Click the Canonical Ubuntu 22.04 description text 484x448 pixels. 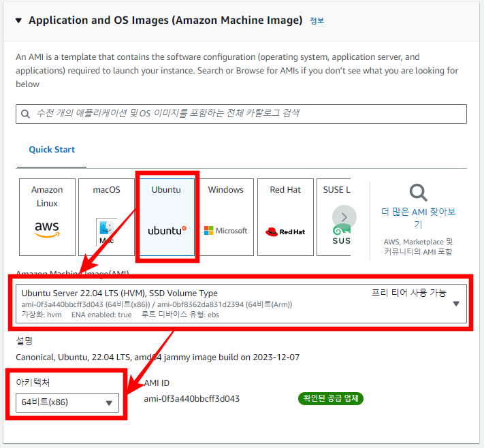157,357
